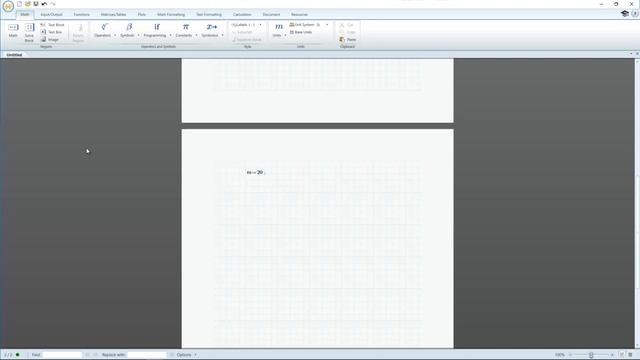Screen dimensions: 640x360
Task: Open the Mathcad application menu button
Action: [8, 6]
